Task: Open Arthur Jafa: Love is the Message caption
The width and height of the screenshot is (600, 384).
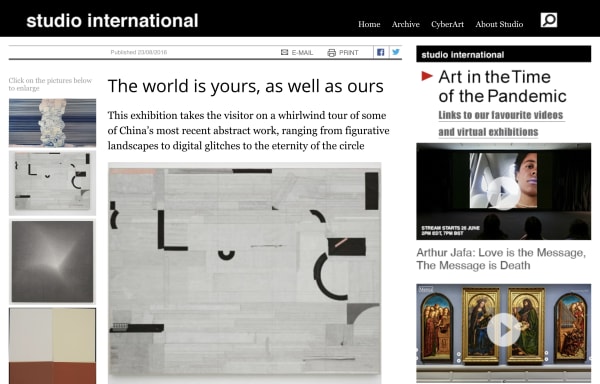Action: (x=501, y=259)
